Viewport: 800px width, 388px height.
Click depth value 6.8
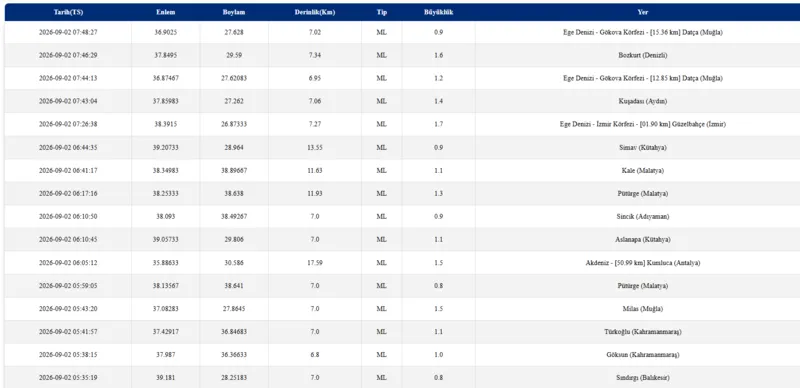point(315,355)
